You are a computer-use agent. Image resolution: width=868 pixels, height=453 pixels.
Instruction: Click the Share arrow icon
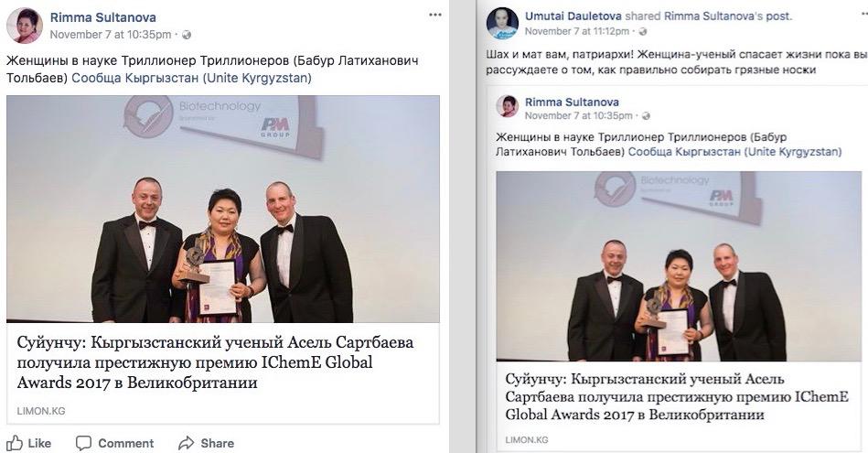(187, 443)
